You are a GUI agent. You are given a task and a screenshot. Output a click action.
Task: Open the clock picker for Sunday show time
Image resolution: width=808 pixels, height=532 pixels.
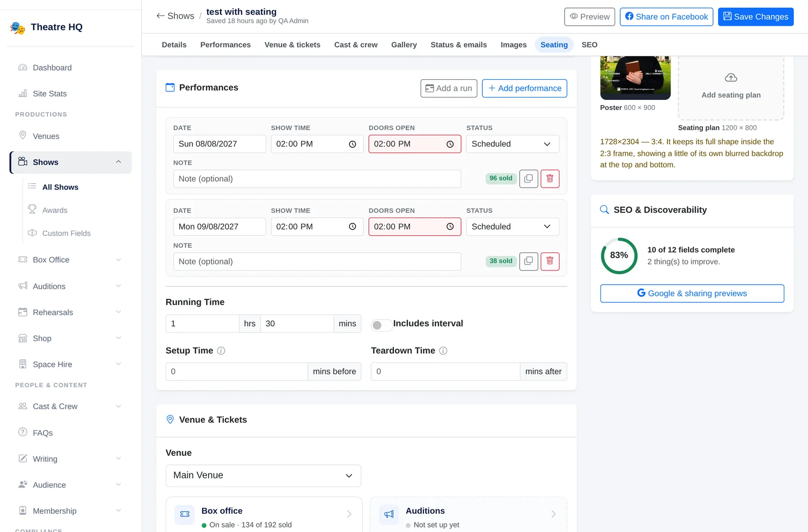(x=352, y=144)
